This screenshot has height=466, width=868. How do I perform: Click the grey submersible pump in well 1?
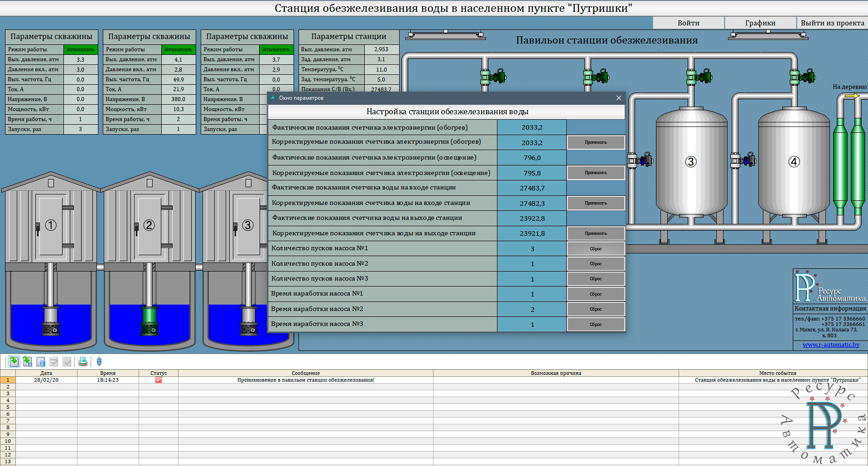(x=51, y=321)
